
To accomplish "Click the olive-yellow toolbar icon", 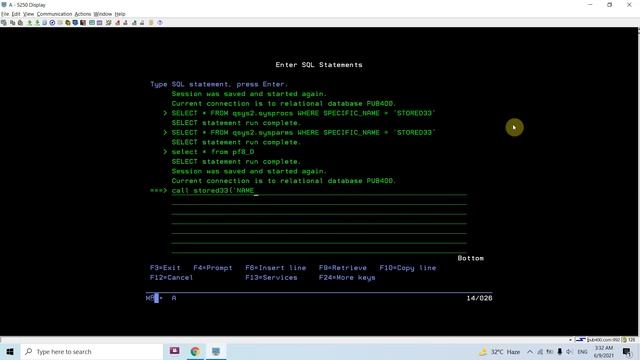I will coord(68,23).
